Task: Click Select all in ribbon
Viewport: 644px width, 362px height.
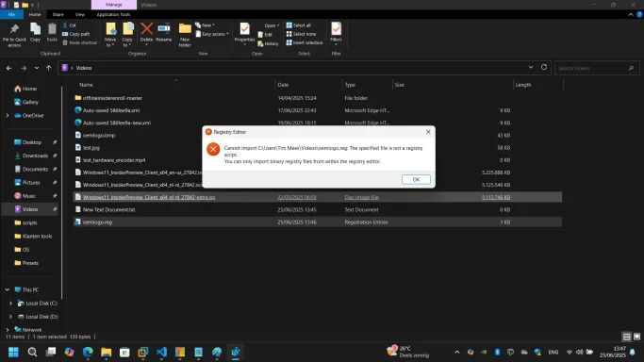Action: click(299, 25)
